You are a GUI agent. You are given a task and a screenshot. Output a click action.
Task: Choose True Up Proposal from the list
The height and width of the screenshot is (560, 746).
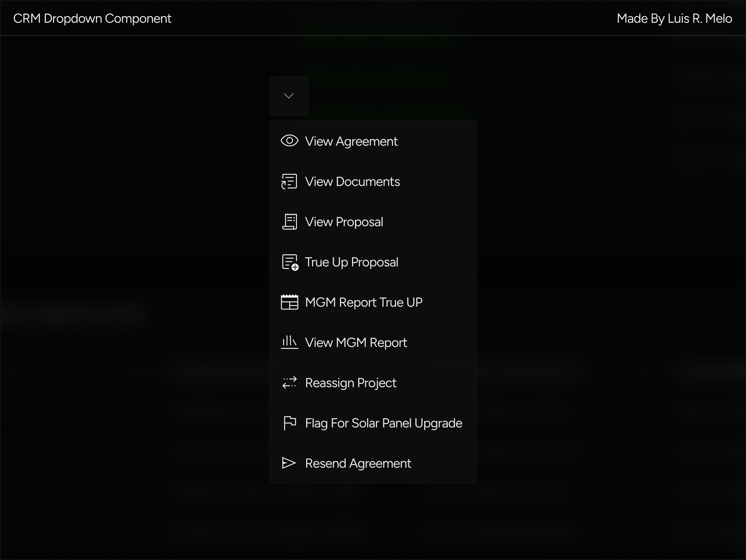(352, 262)
